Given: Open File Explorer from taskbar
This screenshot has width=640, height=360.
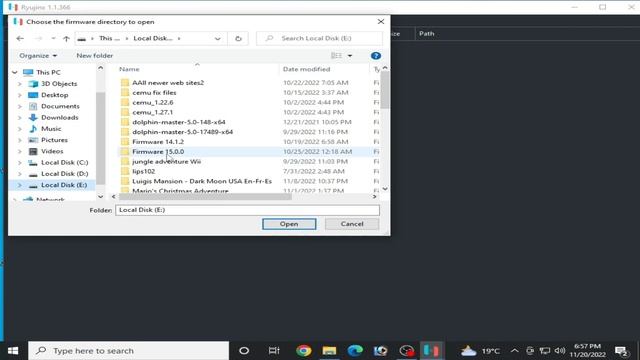Looking at the screenshot, I should pyautogui.click(x=329, y=351).
